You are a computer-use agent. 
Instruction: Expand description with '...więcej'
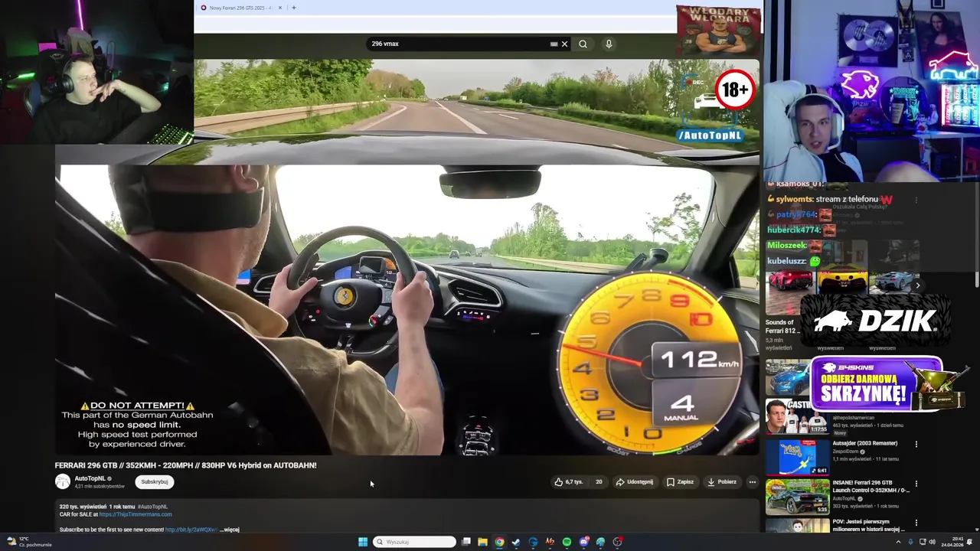coord(230,530)
